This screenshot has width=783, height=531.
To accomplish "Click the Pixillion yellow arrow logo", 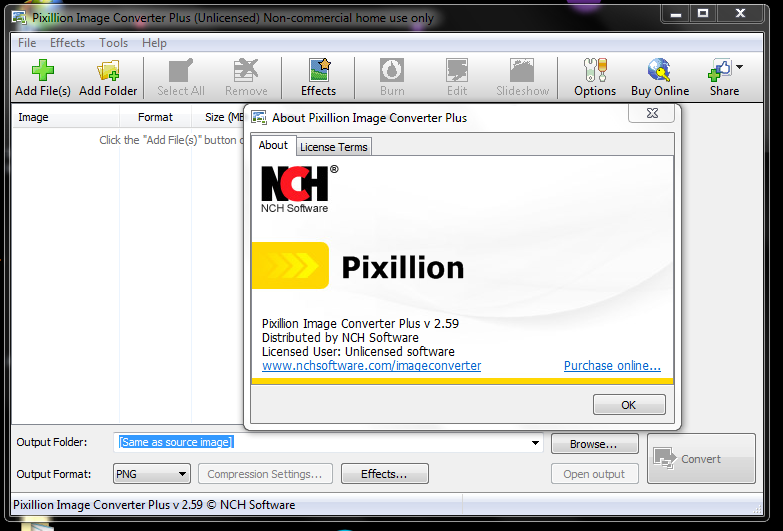I will [290, 266].
